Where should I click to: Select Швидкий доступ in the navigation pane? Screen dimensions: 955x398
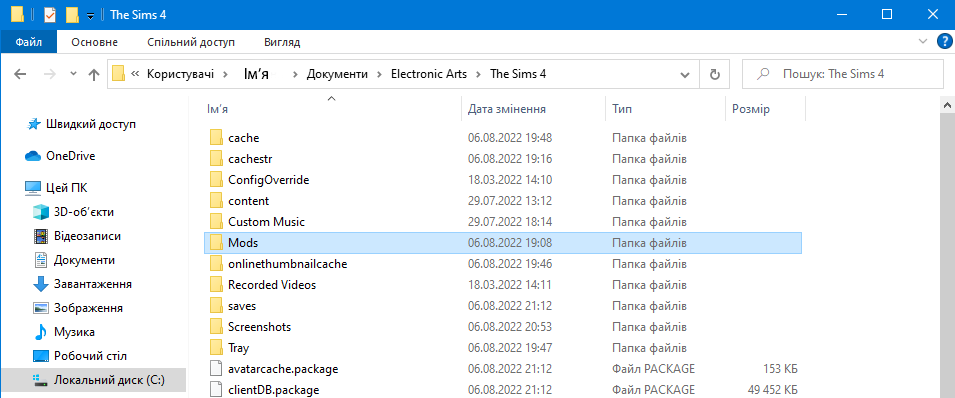(x=91, y=124)
